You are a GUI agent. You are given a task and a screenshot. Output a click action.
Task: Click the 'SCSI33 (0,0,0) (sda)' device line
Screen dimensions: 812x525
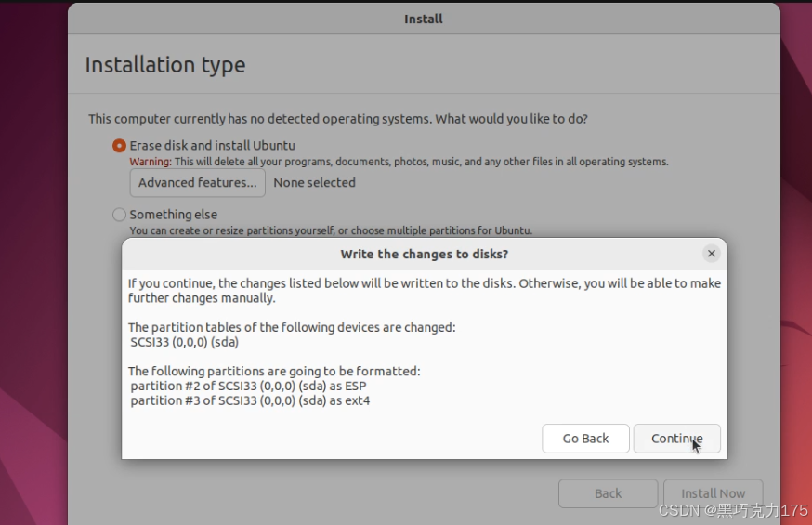[184, 342]
